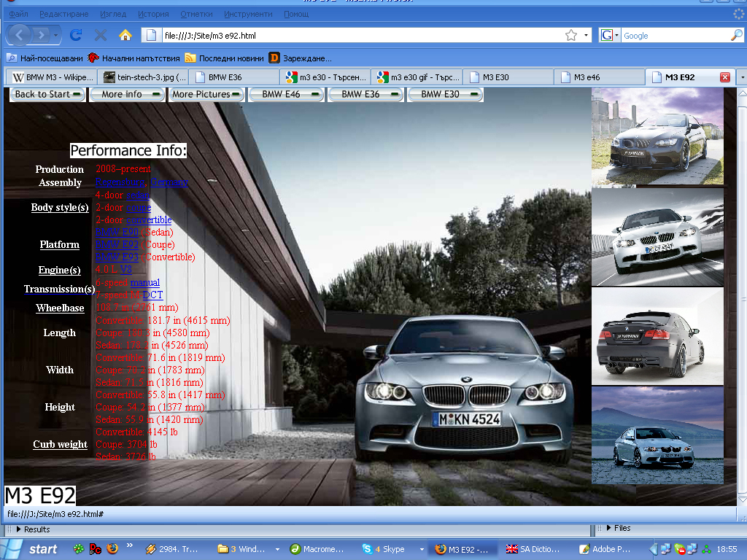Open the Последни новини feed bookmark

tap(225, 58)
